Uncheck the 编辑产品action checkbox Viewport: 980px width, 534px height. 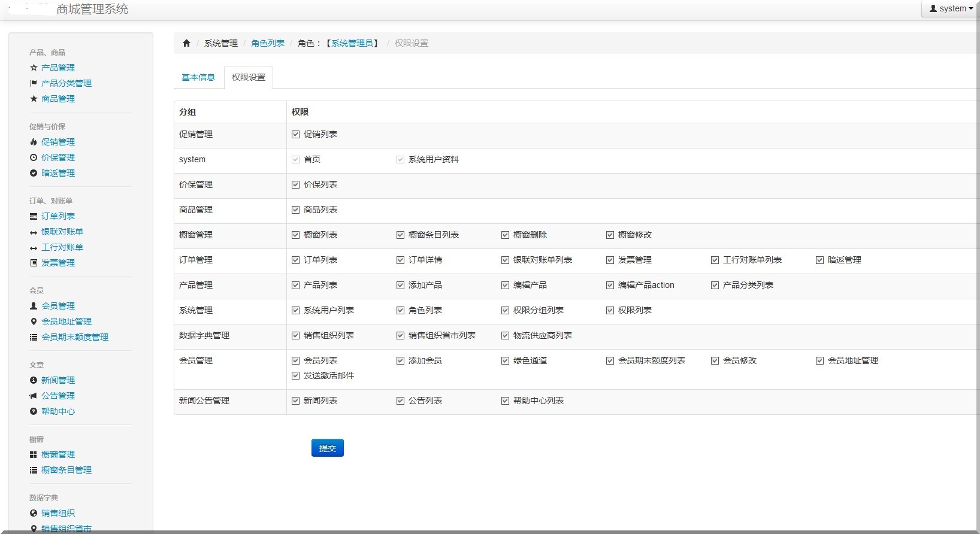[x=610, y=286]
